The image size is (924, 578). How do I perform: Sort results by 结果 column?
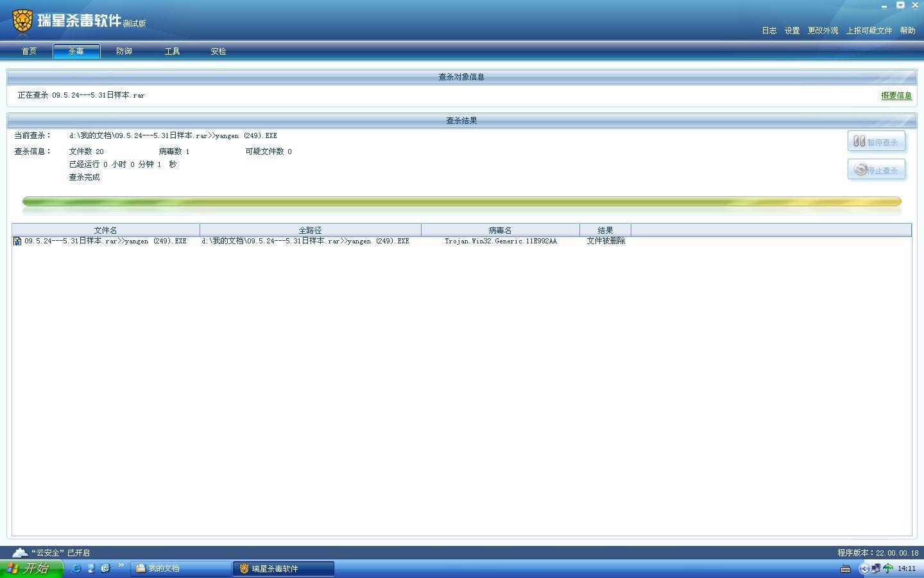(605, 230)
